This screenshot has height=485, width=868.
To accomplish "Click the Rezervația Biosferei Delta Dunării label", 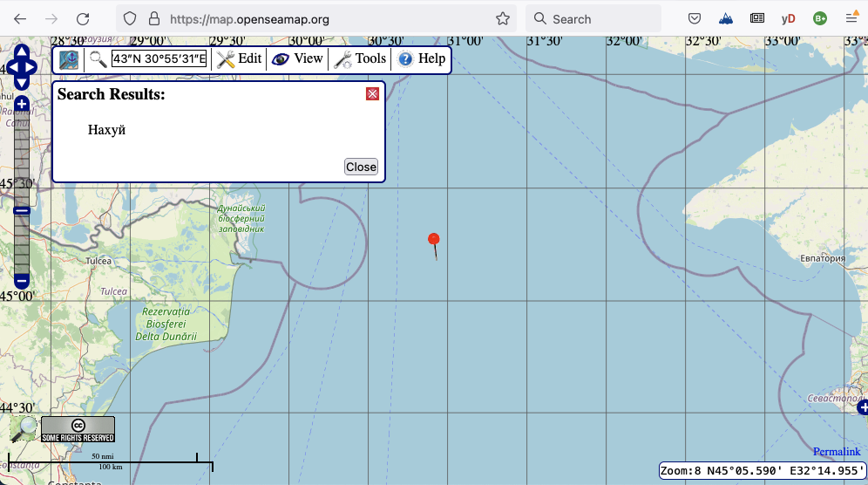I will coord(166,324).
